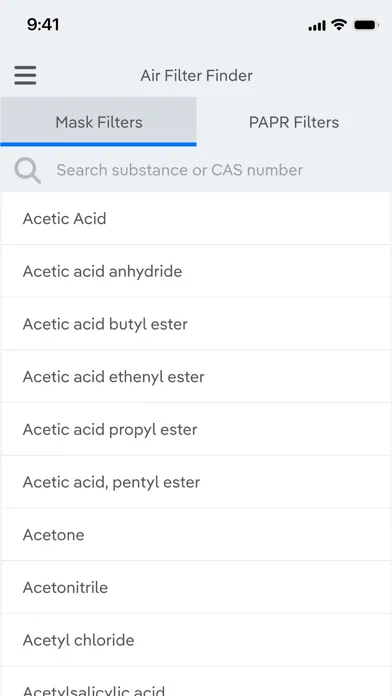The width and height of the screenshot is (392, 696).
Task: Select Acetic acid ethenyl ester
Action: pos(196,377)
